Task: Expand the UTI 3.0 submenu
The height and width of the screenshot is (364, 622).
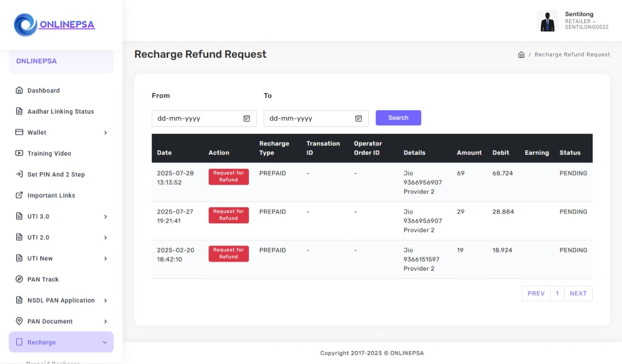Action: coord(106,217)
